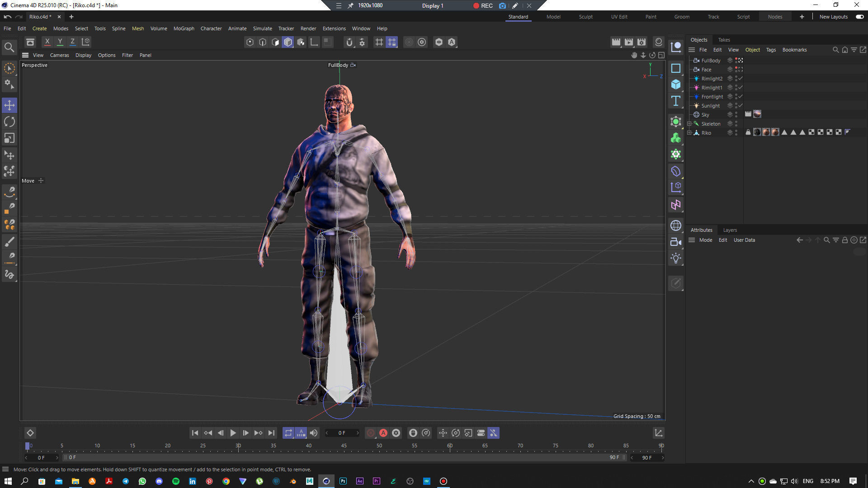
Task: Expand the Riko object hierarchy
Action: (689, 133)
